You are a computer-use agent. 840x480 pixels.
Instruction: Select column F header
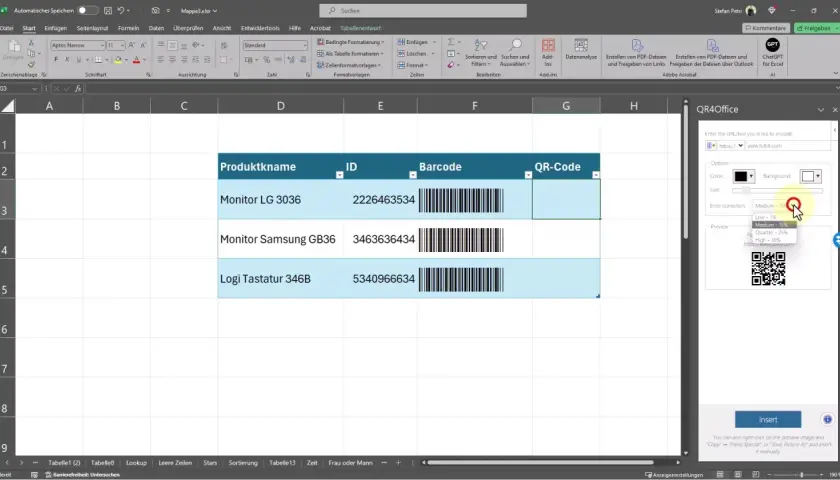pos(475,106)
